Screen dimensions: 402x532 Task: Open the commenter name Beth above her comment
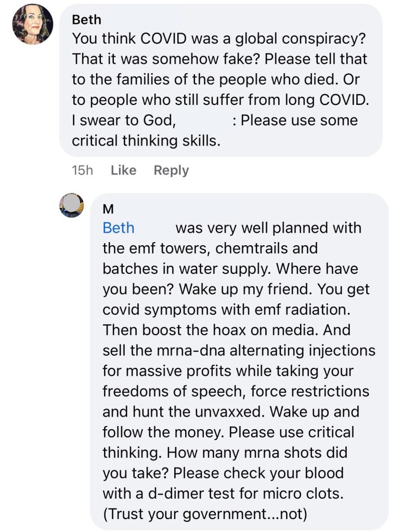[x=86, y=20]
